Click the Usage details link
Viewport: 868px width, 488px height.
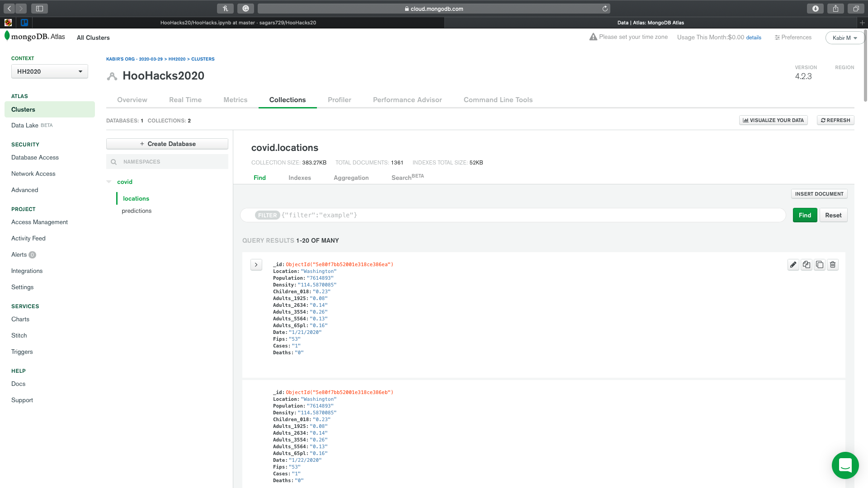754,38
